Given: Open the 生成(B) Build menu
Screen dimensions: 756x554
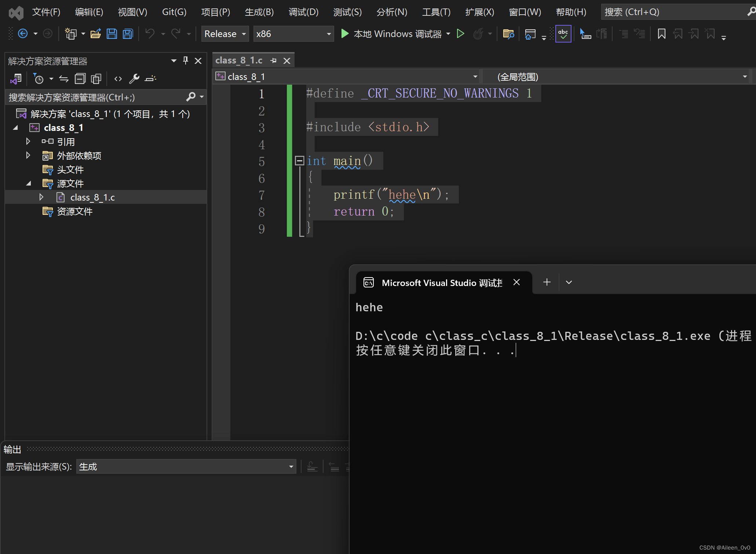Looking at the screenshot, I should pos(259,12).
